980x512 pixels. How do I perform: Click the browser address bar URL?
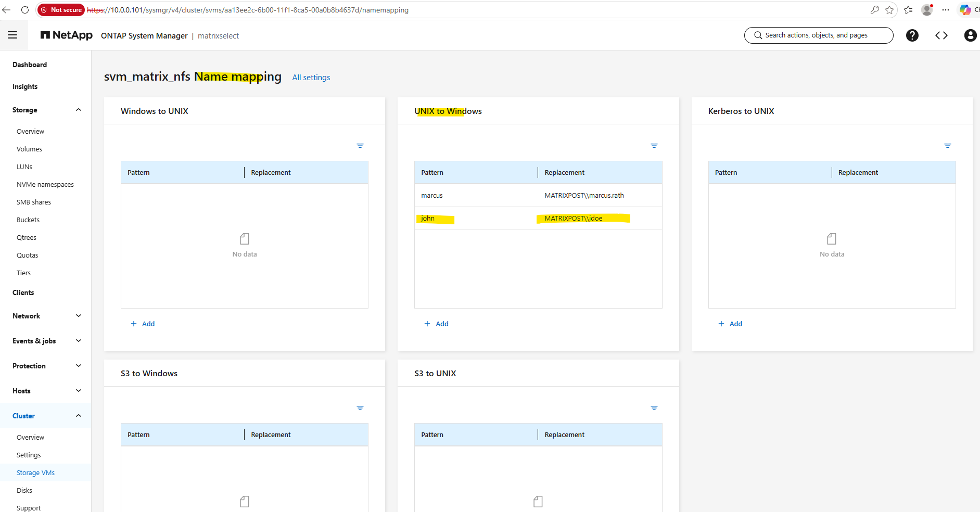248,10
